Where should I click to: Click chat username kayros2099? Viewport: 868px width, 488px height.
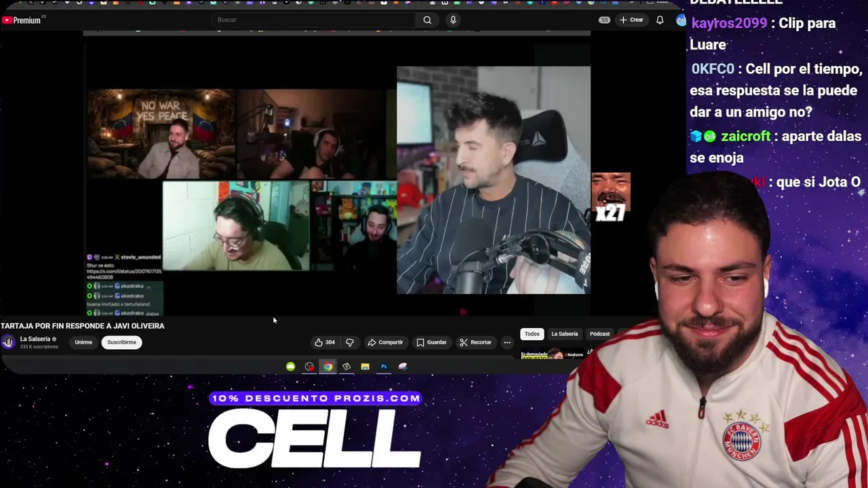point(729,23)
